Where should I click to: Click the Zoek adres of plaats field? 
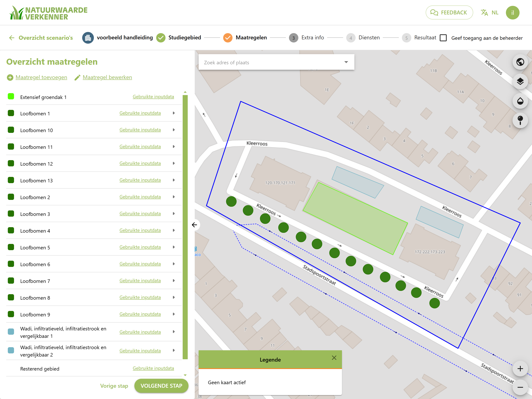tap(276, 62)
